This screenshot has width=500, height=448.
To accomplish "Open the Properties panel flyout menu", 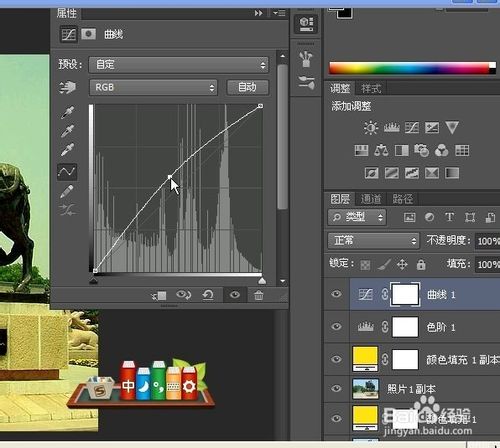I will pyautogui.click(x=279, y=13).
